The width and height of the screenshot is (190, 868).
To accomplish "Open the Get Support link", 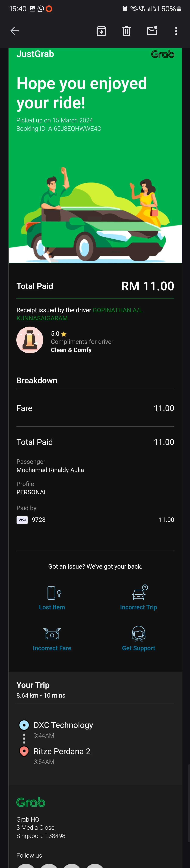I will (x=139, y=648).
